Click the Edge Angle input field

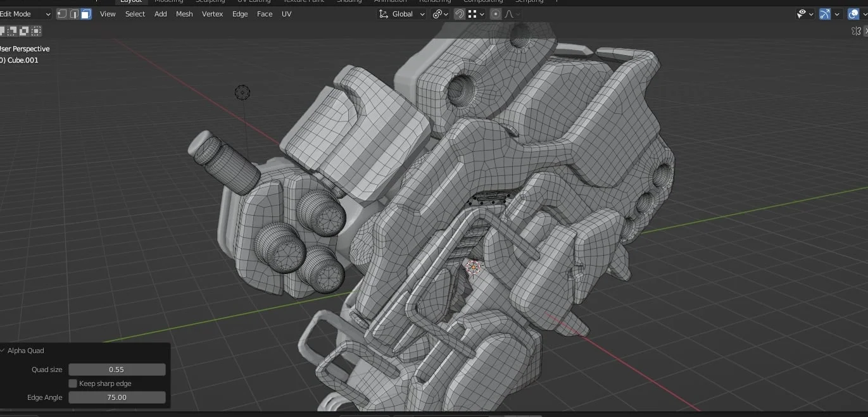[116, 397]
